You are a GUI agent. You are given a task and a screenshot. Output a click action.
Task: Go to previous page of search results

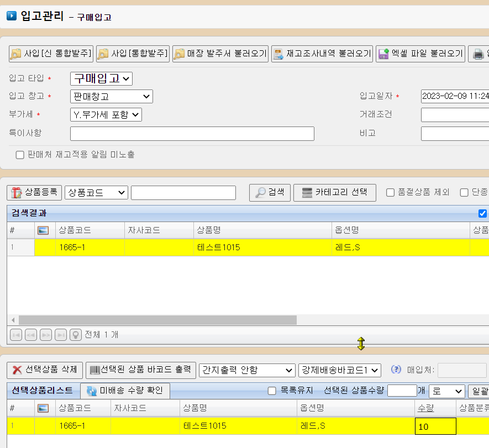tap(31, 335)
